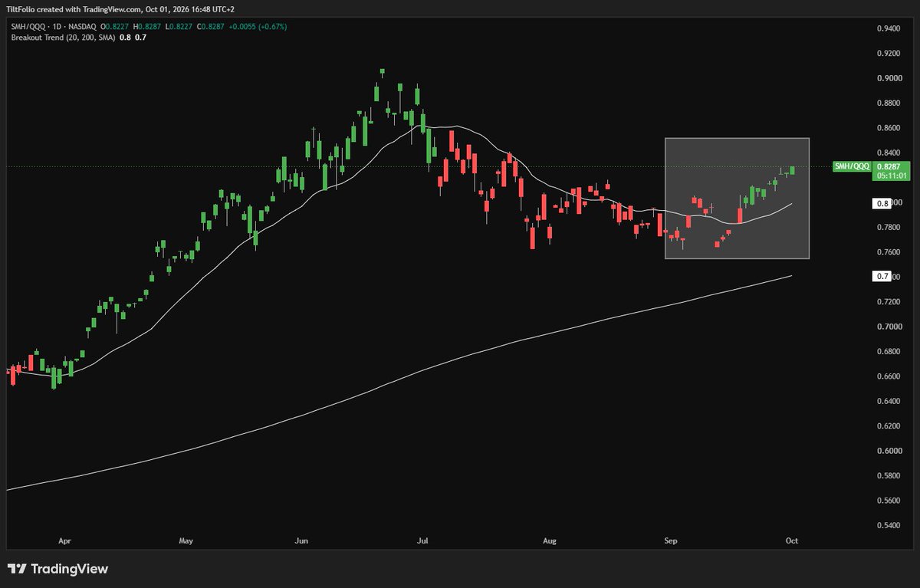Viewport: 920px width, 588px height.
Task: Click the 0.5800 price axis label
Action: 890,476
